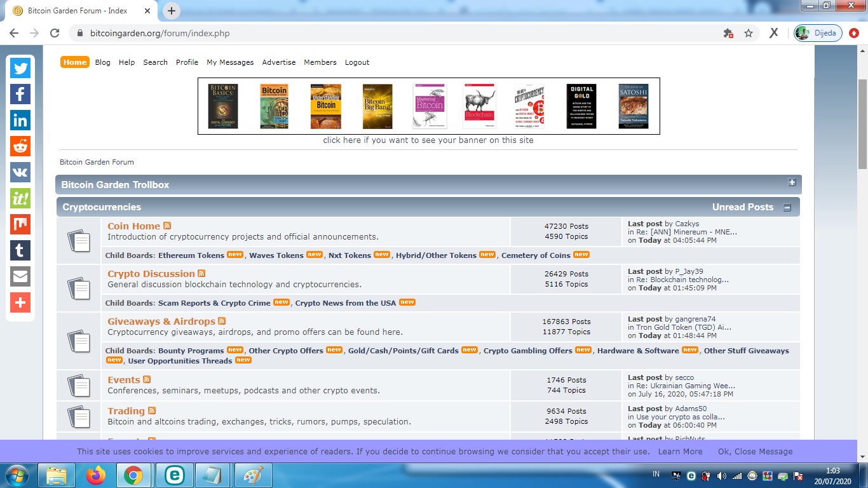
Task: Open Paint from the taskbar
Action: (x=254, y=475)
